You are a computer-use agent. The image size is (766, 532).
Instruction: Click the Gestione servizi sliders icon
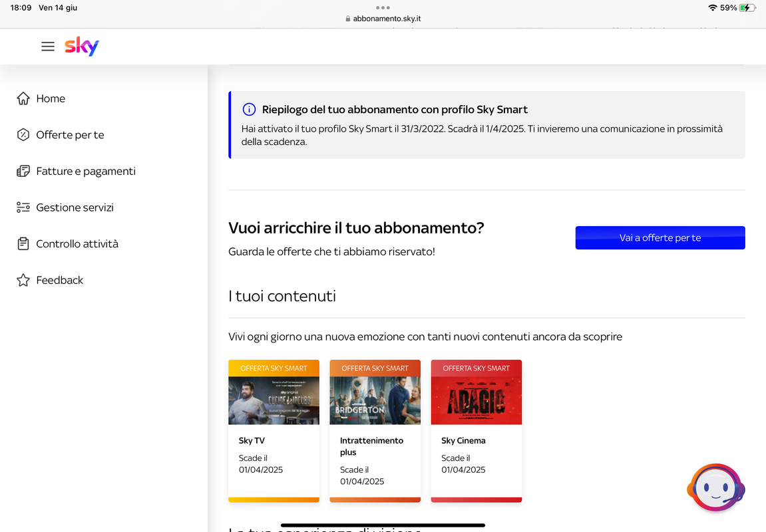(x=23, y=207)
